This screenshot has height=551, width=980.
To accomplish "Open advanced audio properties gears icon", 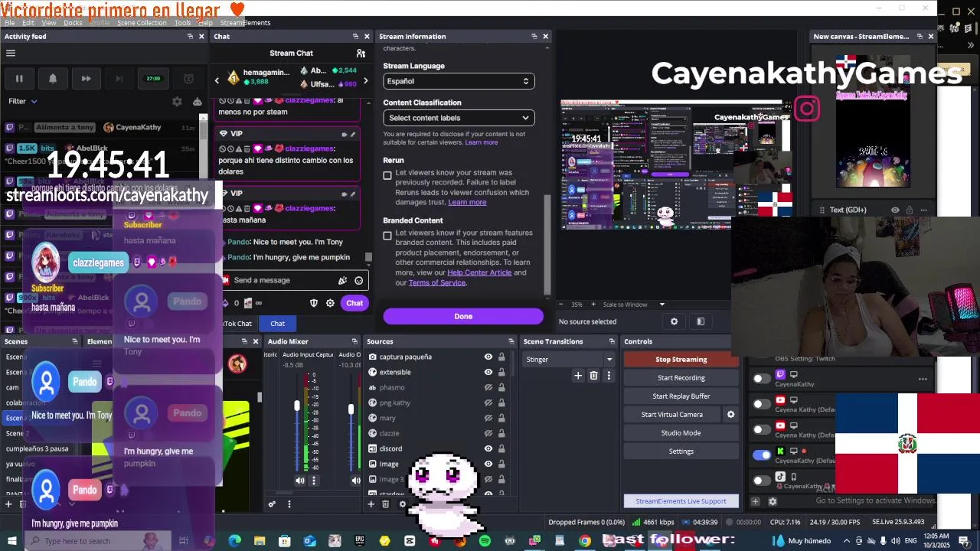I will [x=272, y=504].
